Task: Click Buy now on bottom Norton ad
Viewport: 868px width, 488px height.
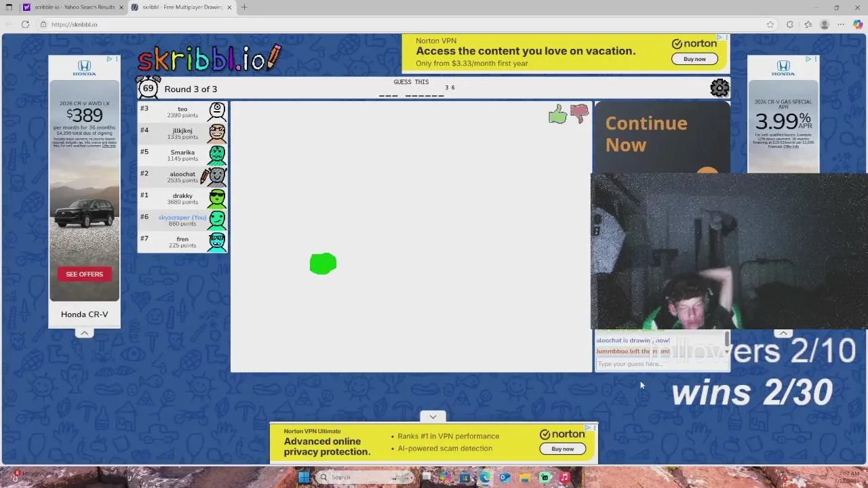Action: pyautogui.click(x=562, y=449)
